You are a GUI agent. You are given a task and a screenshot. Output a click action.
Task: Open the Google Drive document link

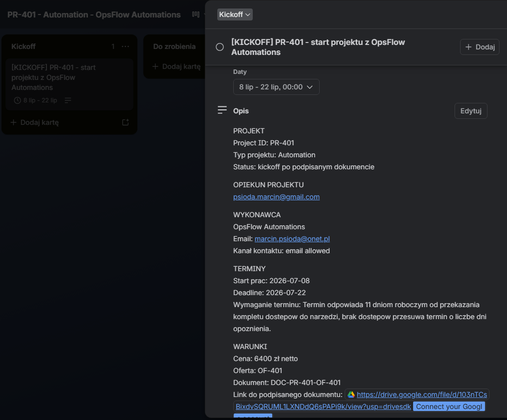(x=422, y=395)
